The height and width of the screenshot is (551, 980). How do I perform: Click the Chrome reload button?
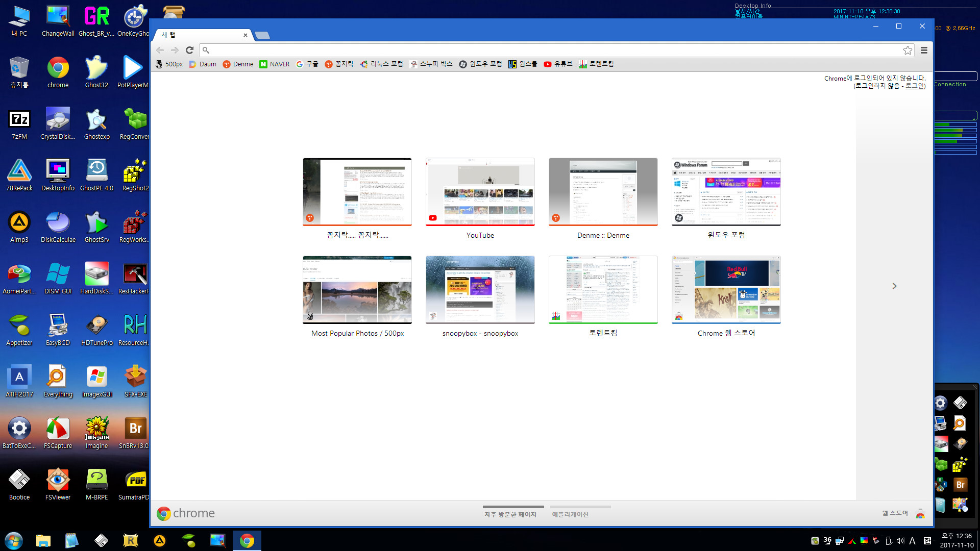coord(189,50)
